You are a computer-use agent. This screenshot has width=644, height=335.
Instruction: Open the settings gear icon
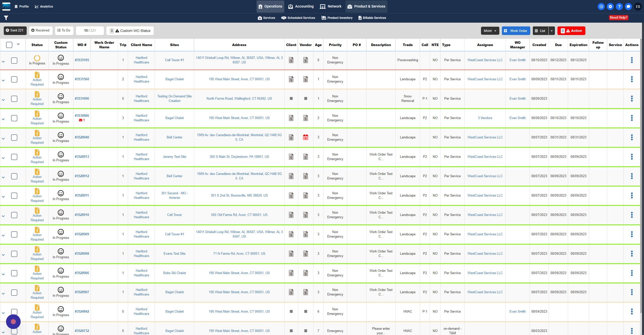click(x=610, y=7)
